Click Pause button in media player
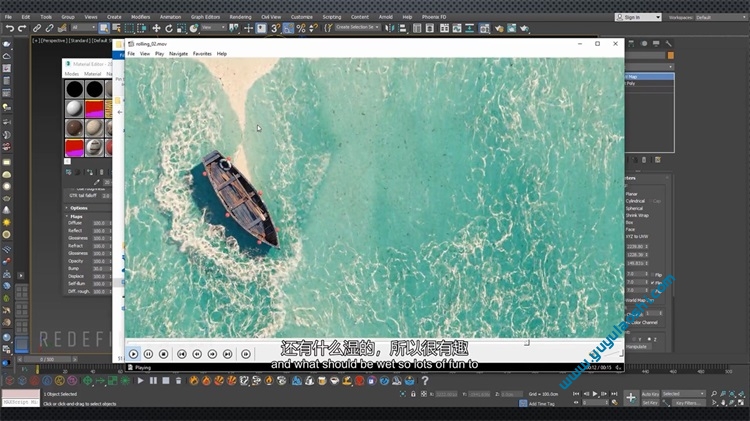 [x=148, y=354]
